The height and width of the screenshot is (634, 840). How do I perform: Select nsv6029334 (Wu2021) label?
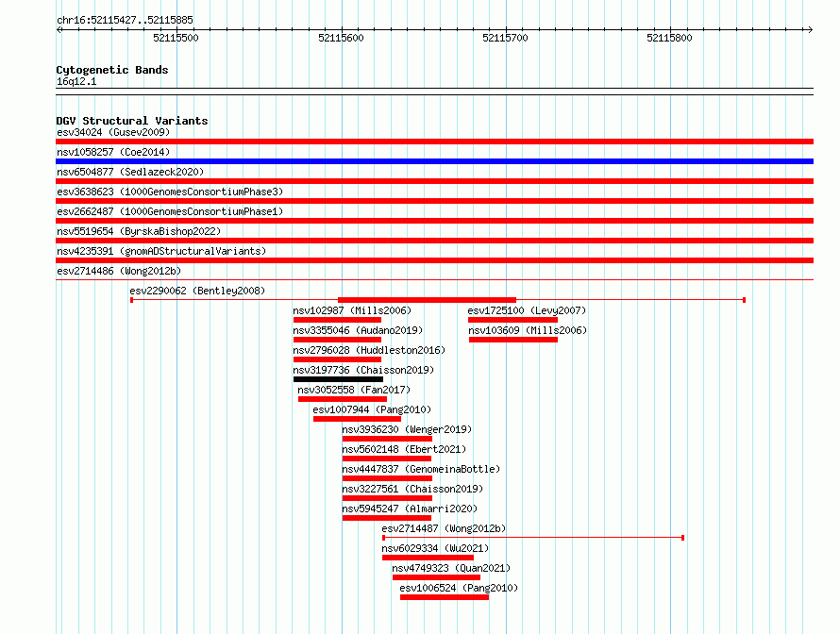coord(435,548)
